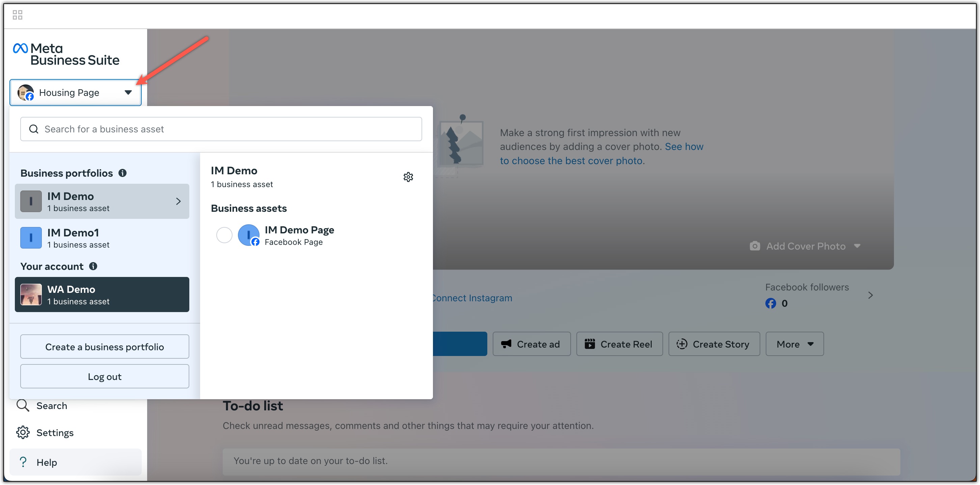Select the IM Demo business portfolio
The width and height of the screenshot is (980, 485).
coord(102,201)
